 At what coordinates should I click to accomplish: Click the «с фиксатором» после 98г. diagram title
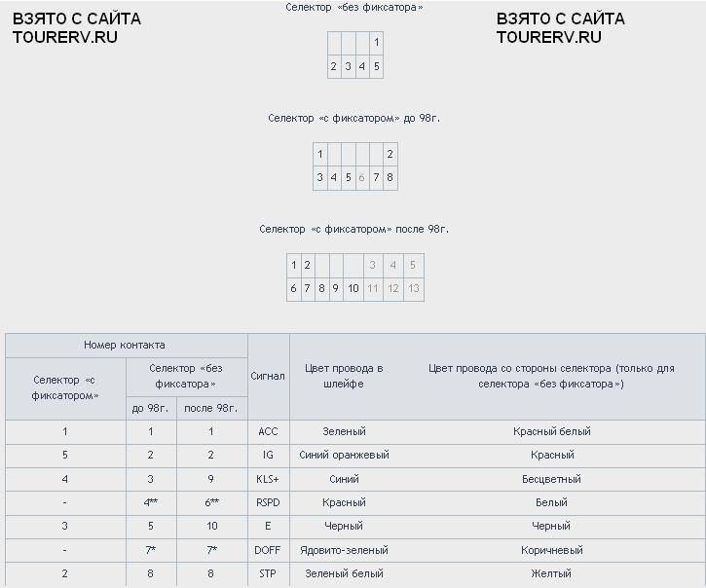point(354,230)
